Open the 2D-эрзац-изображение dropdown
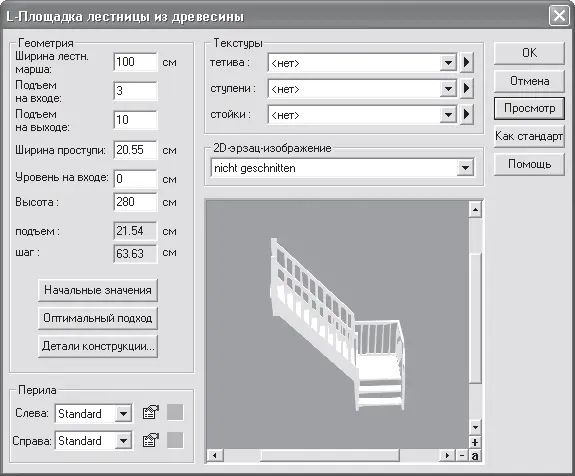The height and width of the screenshot is (476, 575). click(465, 168)
